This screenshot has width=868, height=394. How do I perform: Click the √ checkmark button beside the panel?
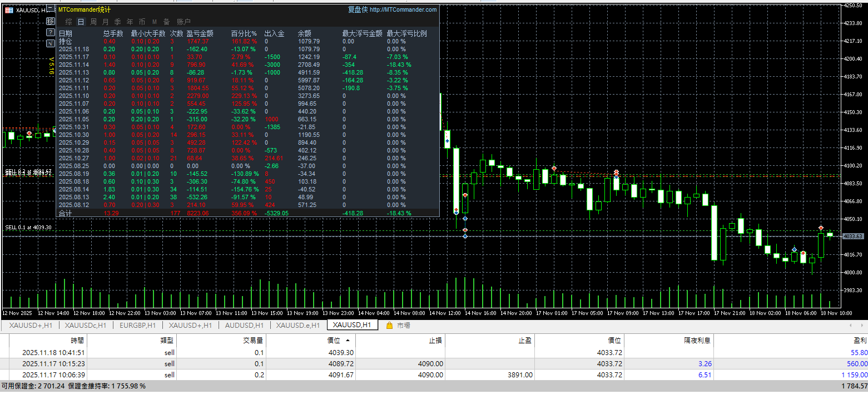pyautogui.click(x=51, y=45)
